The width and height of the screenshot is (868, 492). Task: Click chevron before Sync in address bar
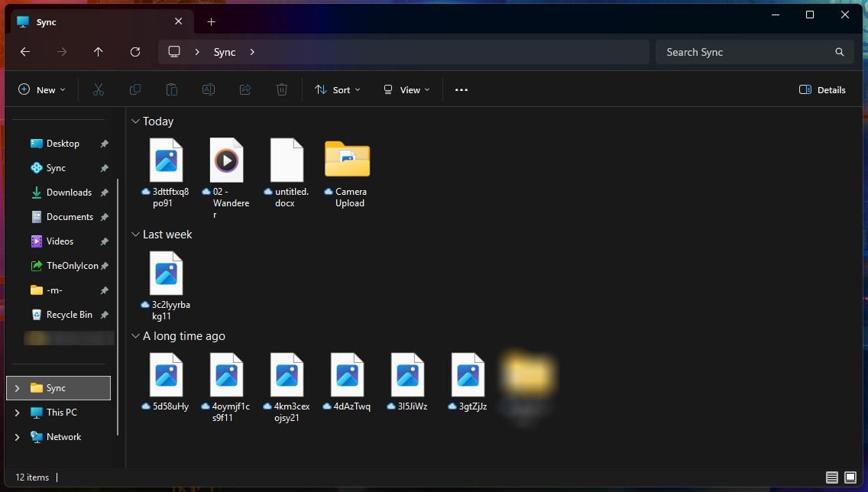click(x=197, y=52)
